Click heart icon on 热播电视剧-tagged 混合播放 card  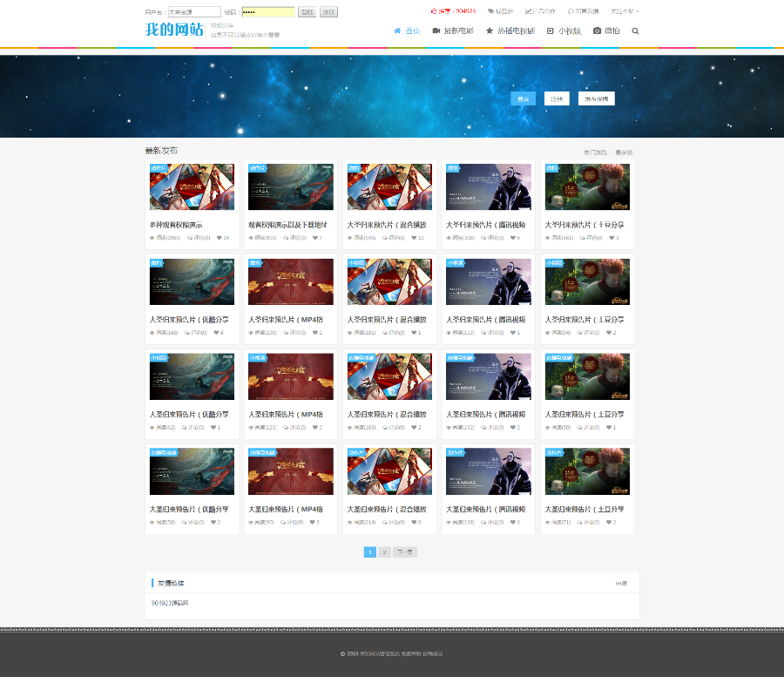(x=414, y=428)
